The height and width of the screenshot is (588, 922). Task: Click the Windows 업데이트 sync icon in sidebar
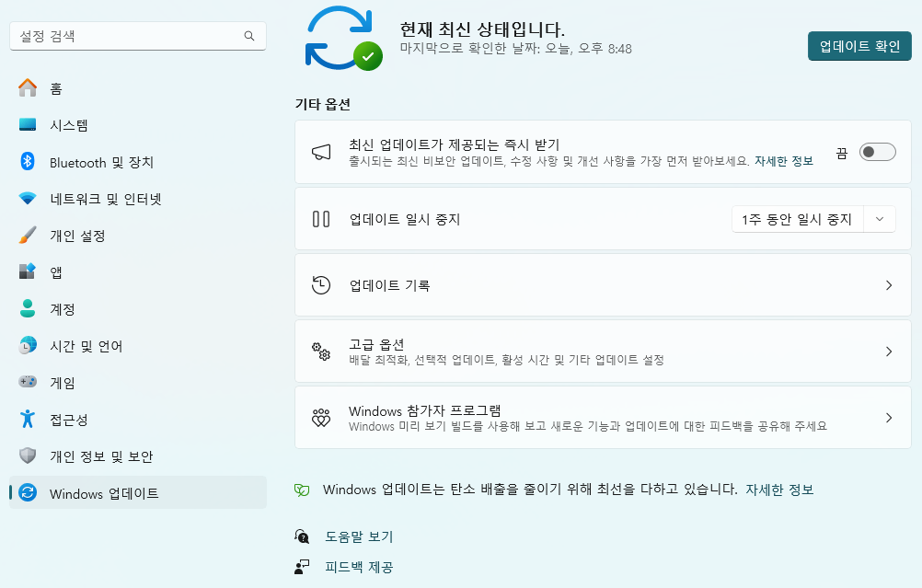(x=28, y=492)
